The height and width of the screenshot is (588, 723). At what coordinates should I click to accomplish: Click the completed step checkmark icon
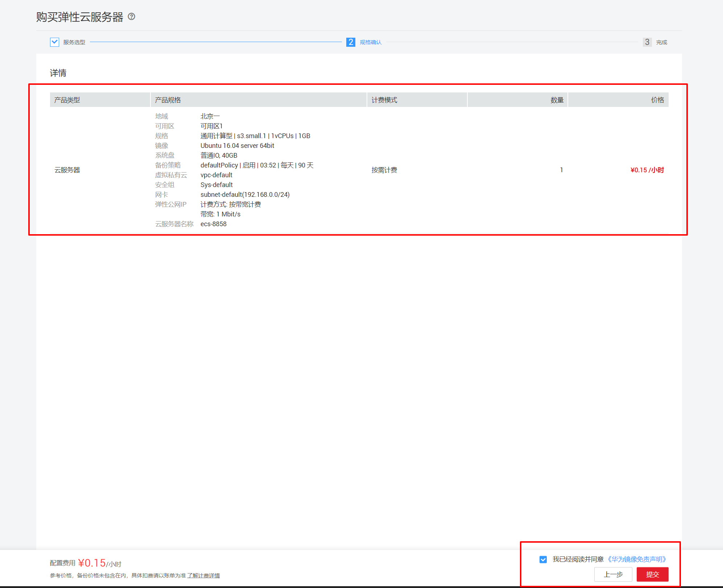54,42
